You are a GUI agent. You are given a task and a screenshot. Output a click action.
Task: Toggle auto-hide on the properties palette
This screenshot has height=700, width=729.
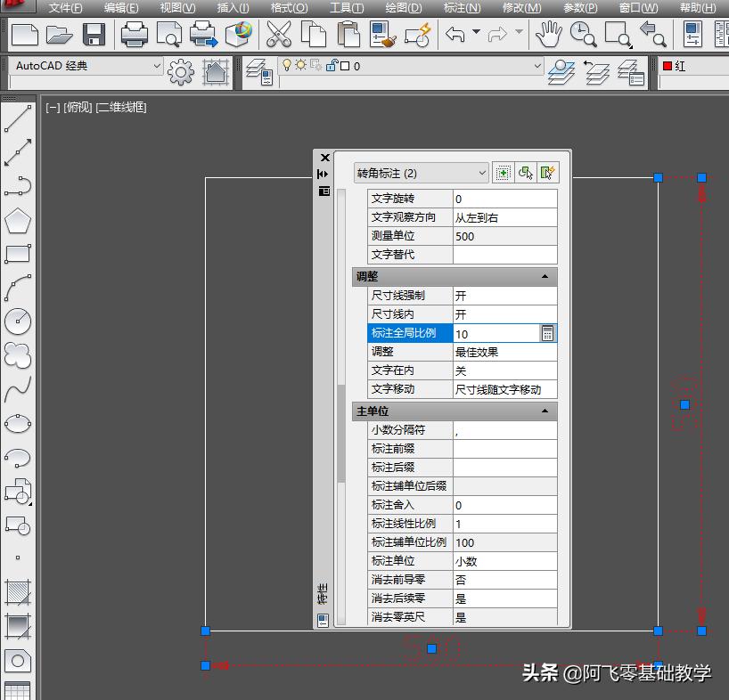pyautogui.click(x=324, y=174)
